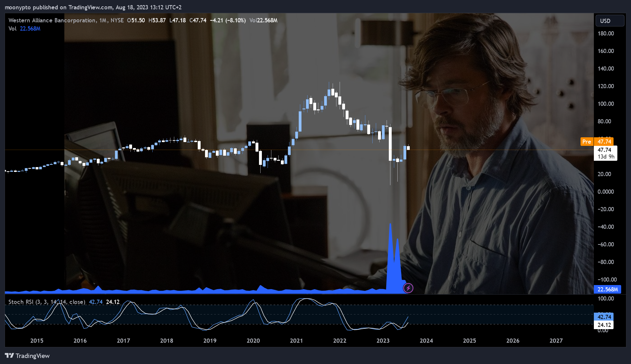Click the blue 42.74 Stoch RSI axis label
Screen dimensions: 631x364
coord(604,317)
